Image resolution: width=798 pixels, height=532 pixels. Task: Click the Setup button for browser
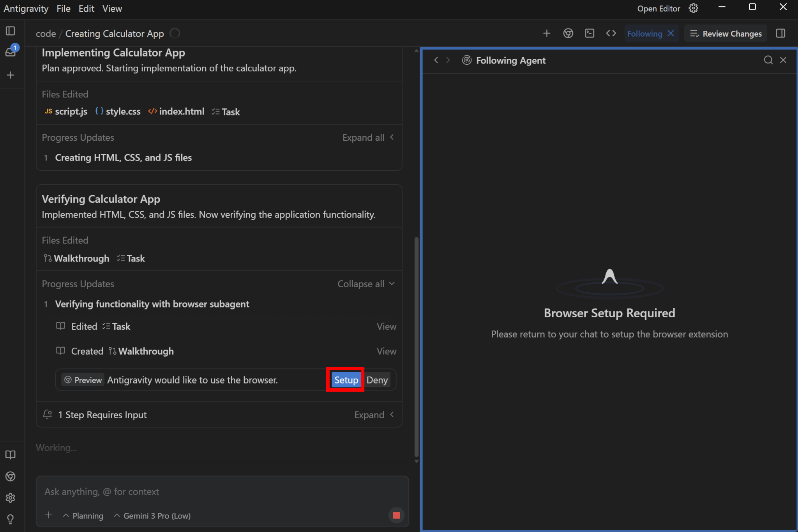tap(346, 380)
